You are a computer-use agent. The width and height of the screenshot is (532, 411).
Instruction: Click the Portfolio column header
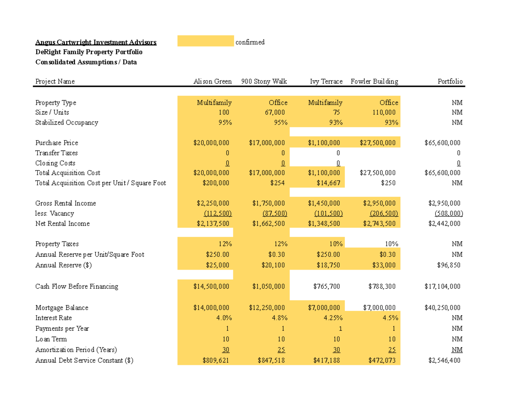click(x=450, y=81)
